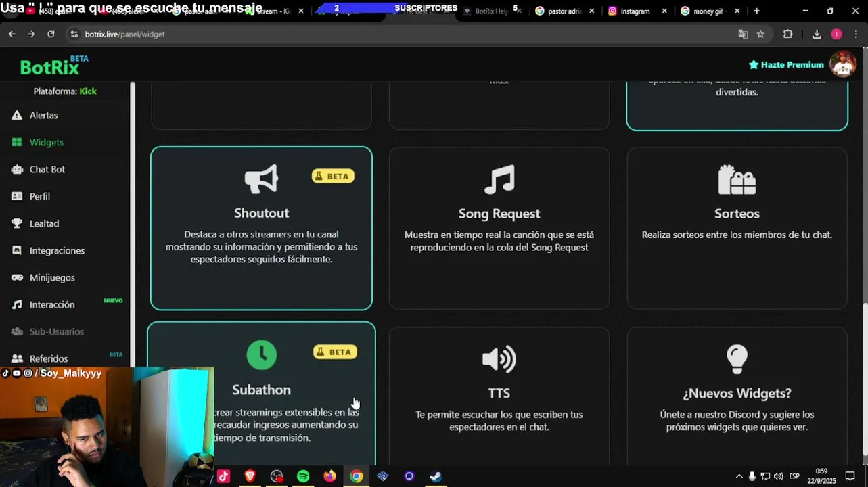Open the Sorteos widget title
The width and height of the screenshot is (868, 487).
(737, 214)
